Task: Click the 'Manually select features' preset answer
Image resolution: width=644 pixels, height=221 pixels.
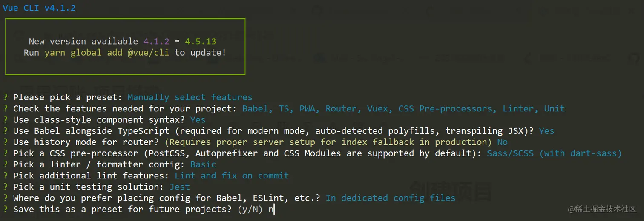Action: 190,98
